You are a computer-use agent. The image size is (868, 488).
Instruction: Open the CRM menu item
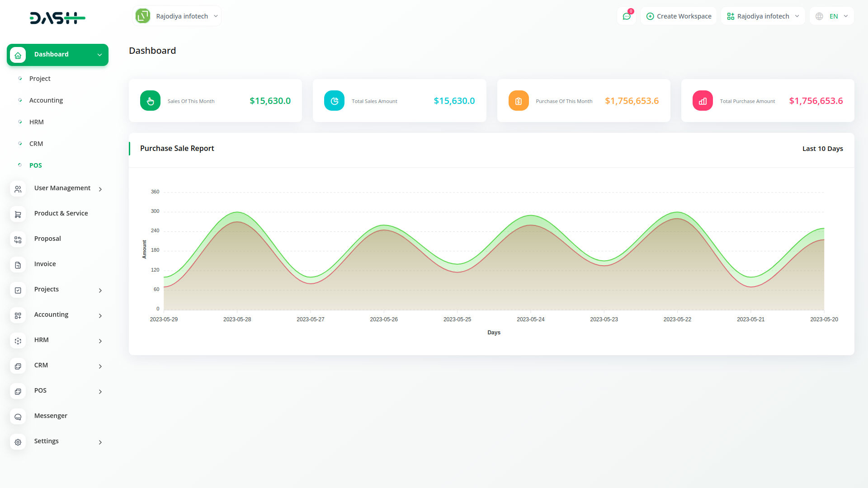(36, 144)
